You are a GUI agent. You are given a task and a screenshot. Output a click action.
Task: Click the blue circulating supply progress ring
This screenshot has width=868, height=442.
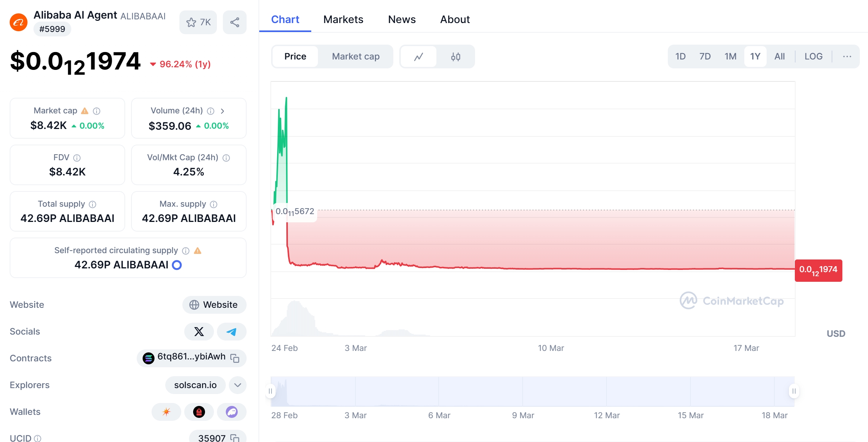[177, 265]
